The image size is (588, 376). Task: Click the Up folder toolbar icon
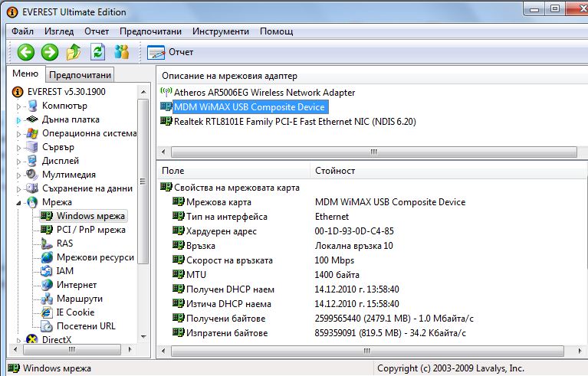point(74,52)
